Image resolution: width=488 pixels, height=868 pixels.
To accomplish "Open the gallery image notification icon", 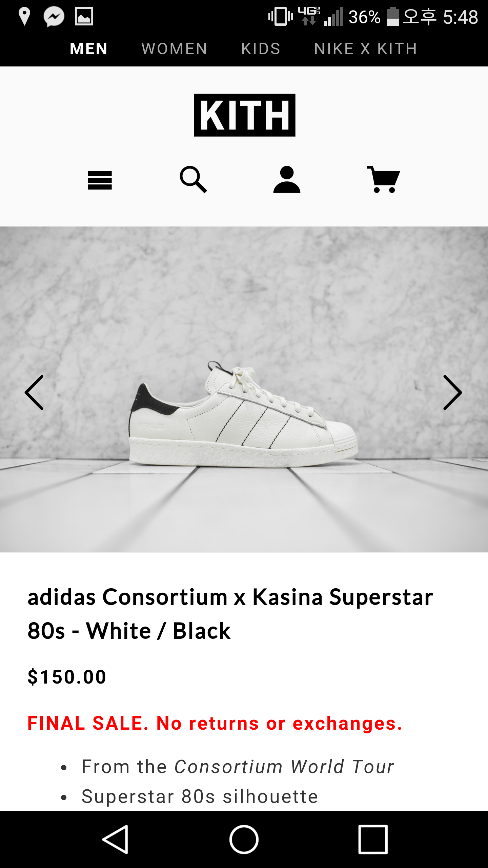I will pos(84,16).
